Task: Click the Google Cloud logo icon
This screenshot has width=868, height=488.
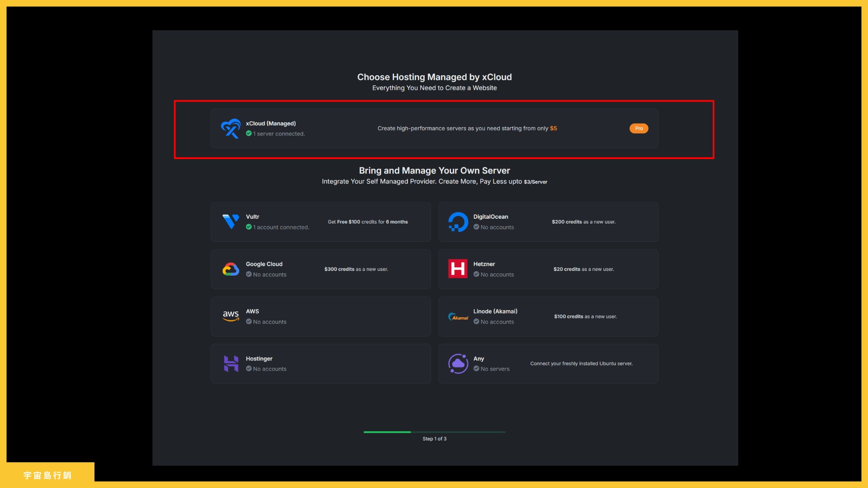Action: (231, 269)
